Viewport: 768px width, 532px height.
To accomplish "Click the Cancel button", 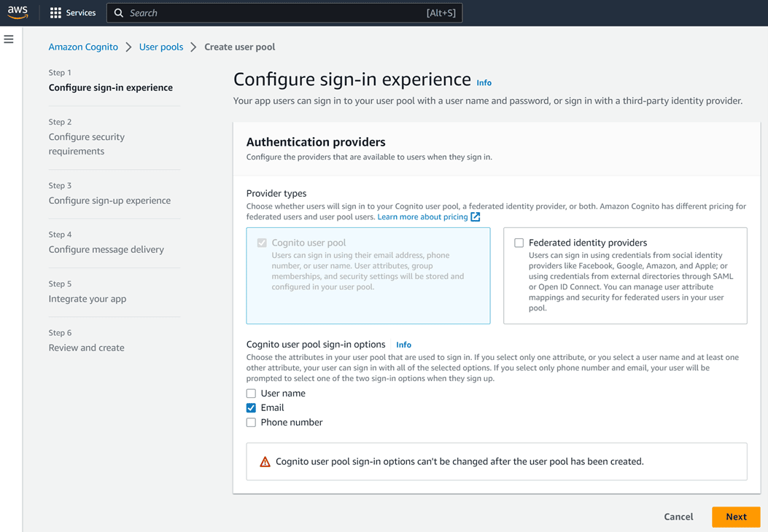I will [x=678, y=517].
